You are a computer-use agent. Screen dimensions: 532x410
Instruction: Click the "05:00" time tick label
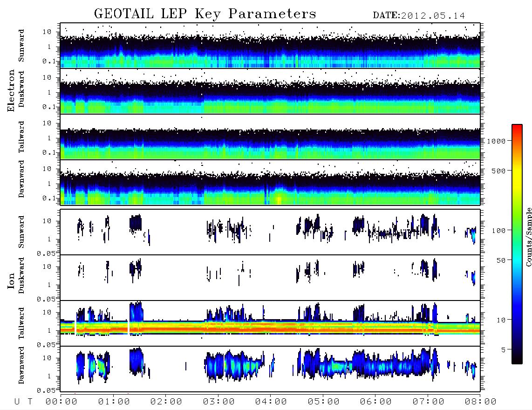[x=324, y=402]
